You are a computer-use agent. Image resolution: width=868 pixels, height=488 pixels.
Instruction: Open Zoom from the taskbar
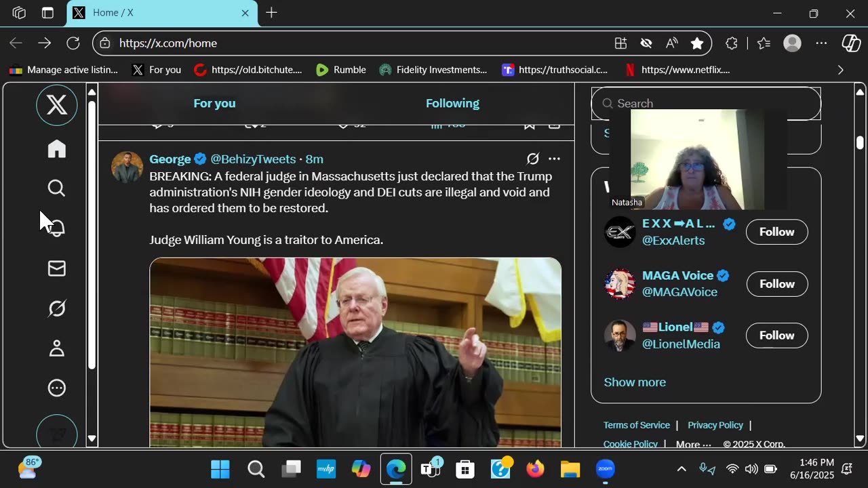coord(605,469)
